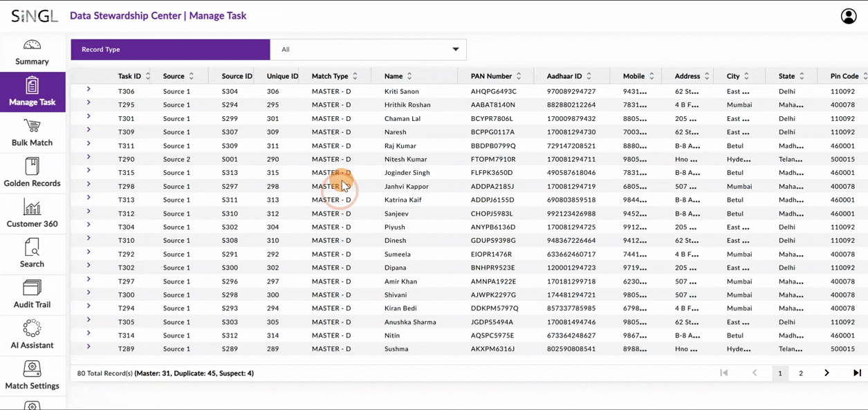Go to page 2 of records

click(800, 373)
